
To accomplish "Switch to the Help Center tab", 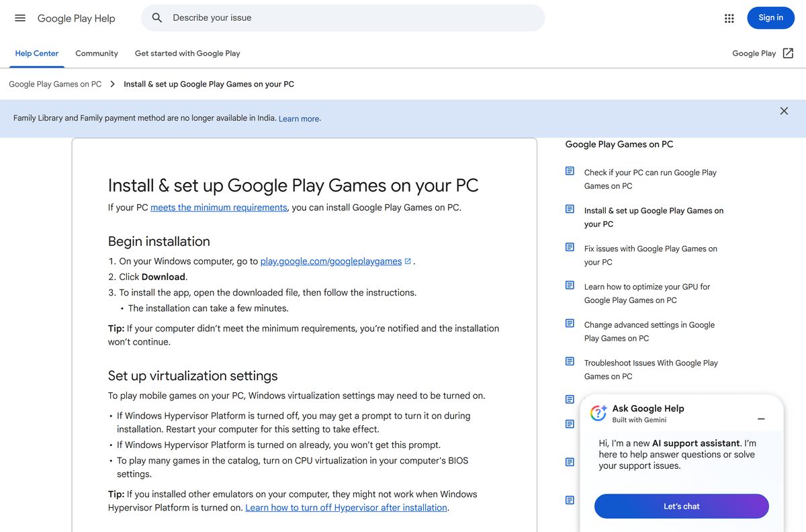I will (37, 53).
